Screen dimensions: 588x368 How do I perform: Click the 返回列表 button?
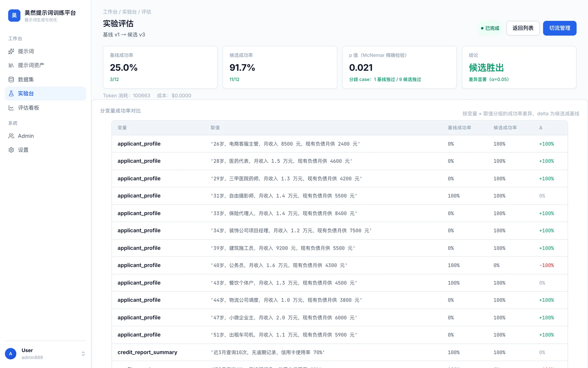(523, 28)
